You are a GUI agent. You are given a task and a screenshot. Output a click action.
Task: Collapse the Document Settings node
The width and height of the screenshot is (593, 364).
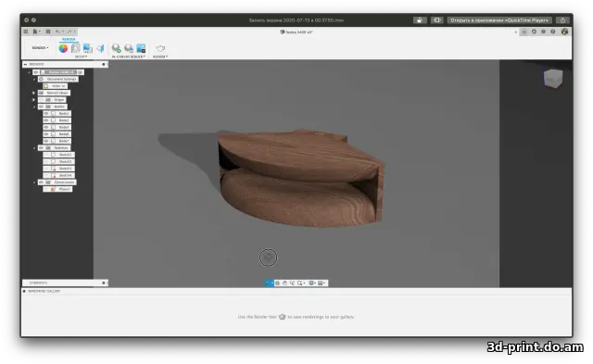(34, 80)
